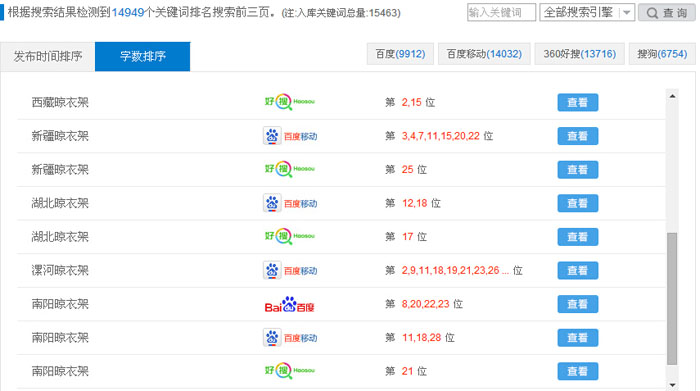Click 百度移动 icon in 新疆晾衣架 row
This screenshot has height=391, width=700.
[x=290, y=136]
